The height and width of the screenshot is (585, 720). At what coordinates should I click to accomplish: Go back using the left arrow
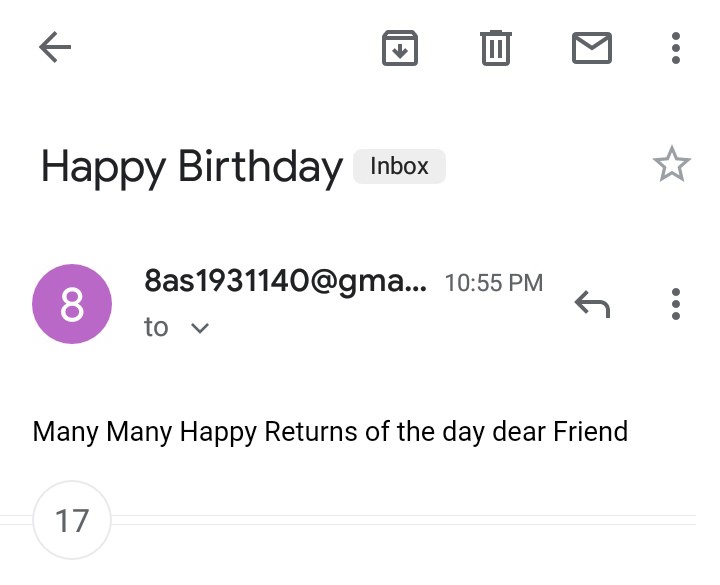[55, 47]
